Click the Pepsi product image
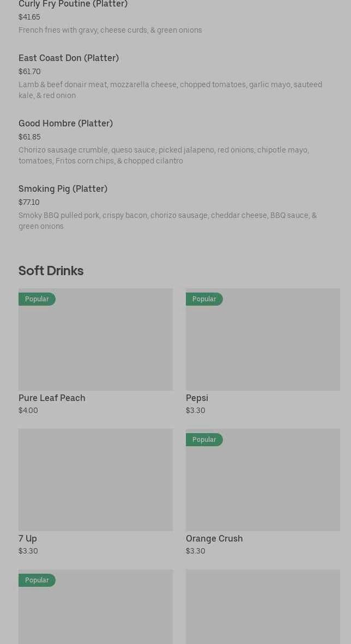351x644 pixels. (263, 346)
